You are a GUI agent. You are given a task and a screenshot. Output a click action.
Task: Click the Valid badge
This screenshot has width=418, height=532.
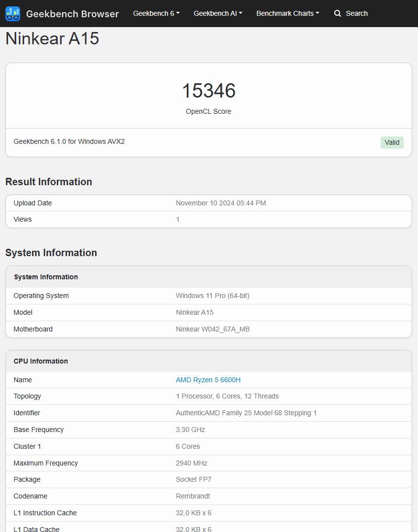coord(392,142)
